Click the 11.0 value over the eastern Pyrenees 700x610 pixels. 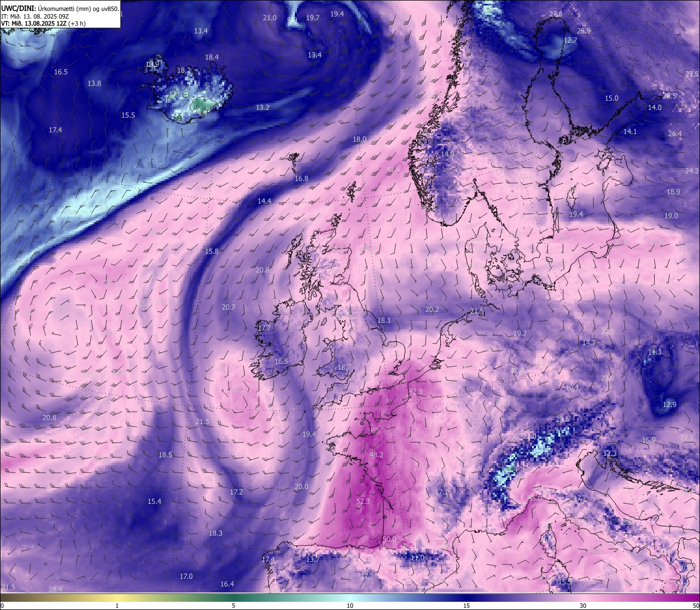[x=417, y=557]
